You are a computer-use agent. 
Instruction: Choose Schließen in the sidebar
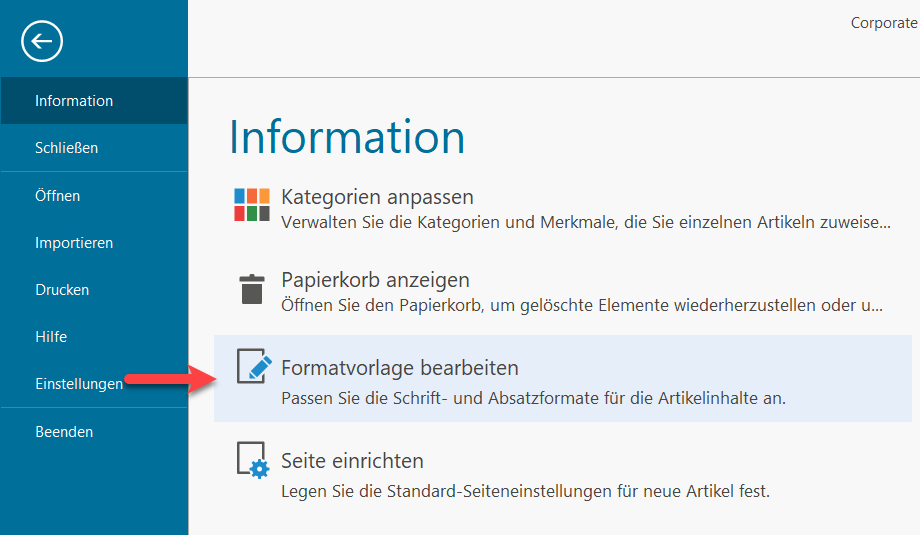pyautogui.click(x=66, y=148)
